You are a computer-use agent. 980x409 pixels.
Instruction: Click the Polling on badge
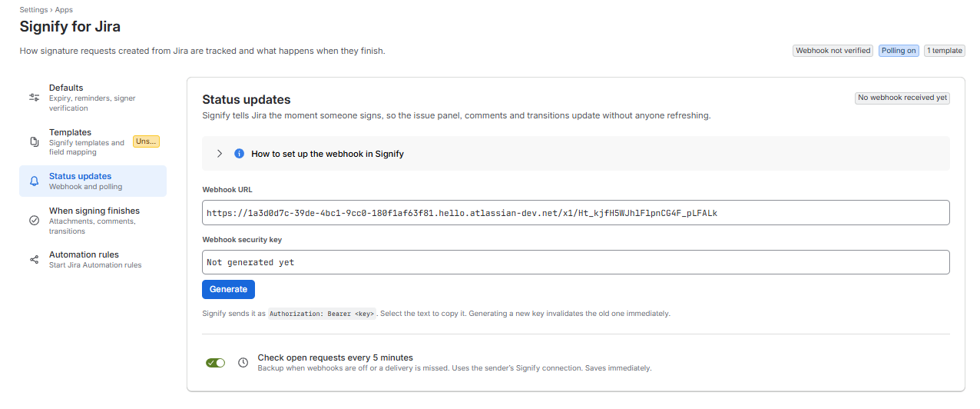899,51
